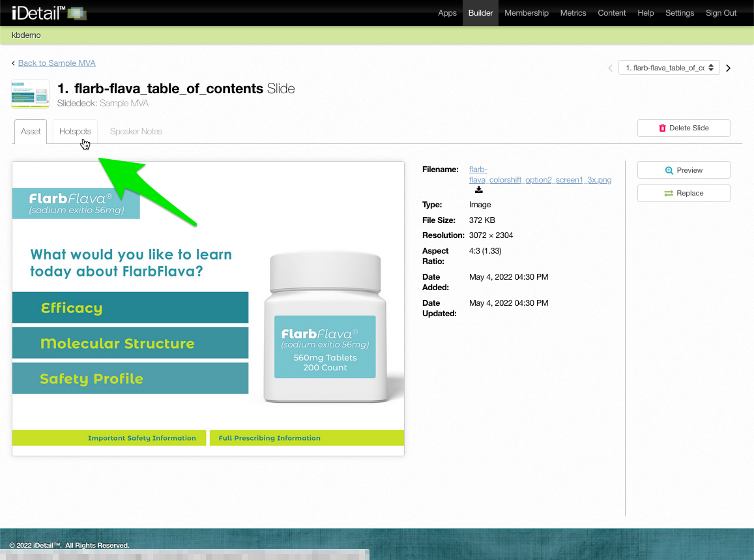Switch to the Speaker Notes tab
The height and width of the screenshot is (560, 754).
[x=136, y=131]
